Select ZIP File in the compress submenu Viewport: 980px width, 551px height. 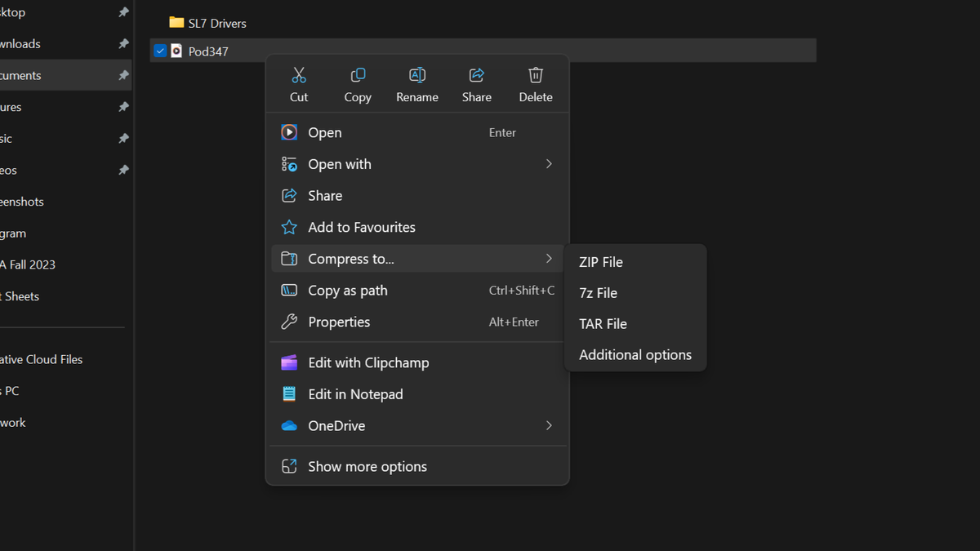(x=600, y=261)
